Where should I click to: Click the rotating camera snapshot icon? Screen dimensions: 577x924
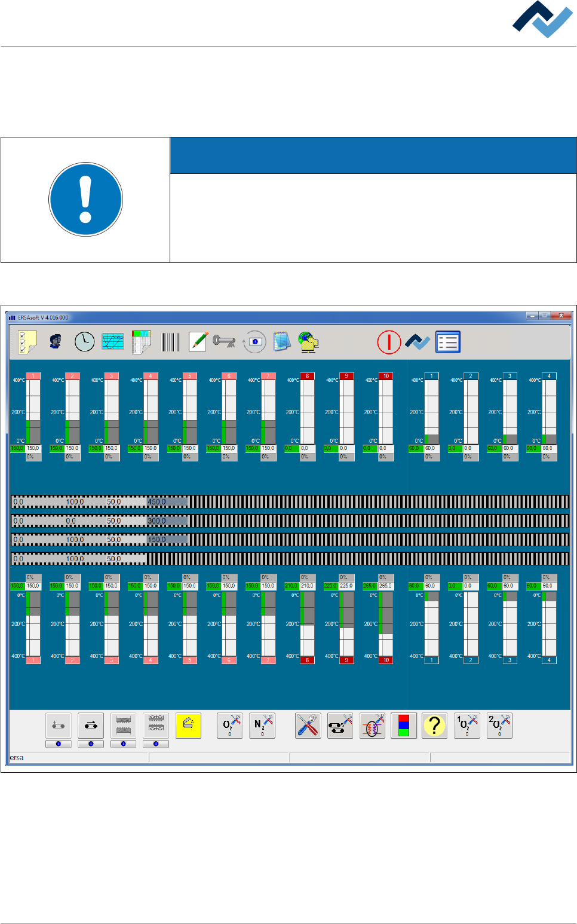click(254, 342)
